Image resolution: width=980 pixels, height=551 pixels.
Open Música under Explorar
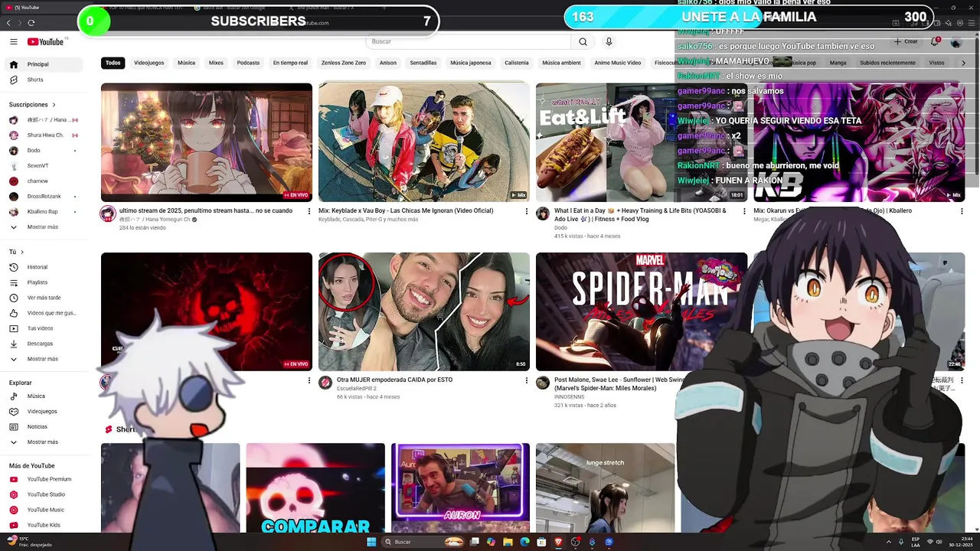click(43, 396)
